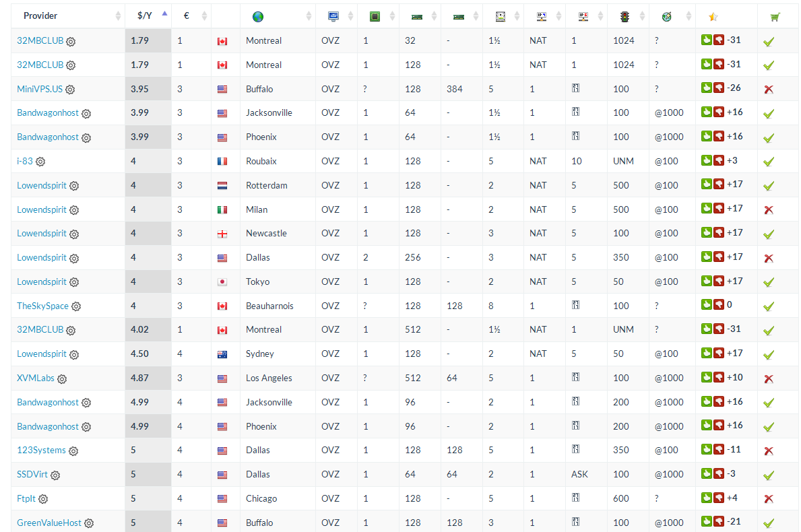
Task: Toggle sort arrows beside the hard disk icon
Action: (517, 16)
